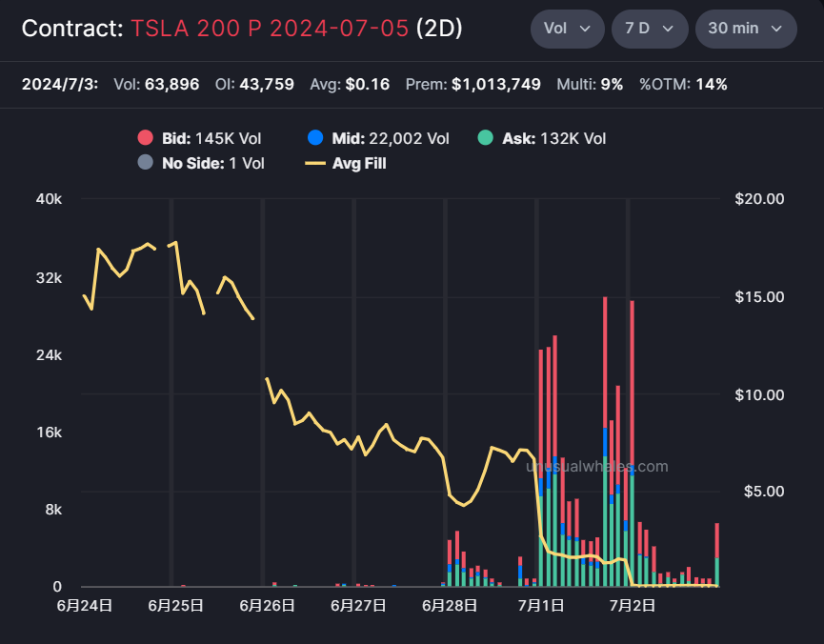Toggle the green Ask legend dot
824x644 pixels.
(x=486, y=138)
